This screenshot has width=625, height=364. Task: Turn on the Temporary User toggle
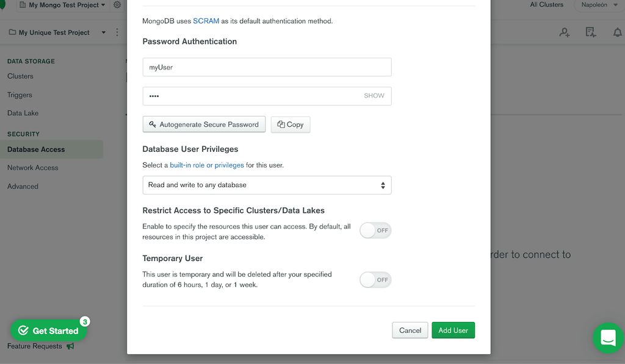(x=375, y=280)
